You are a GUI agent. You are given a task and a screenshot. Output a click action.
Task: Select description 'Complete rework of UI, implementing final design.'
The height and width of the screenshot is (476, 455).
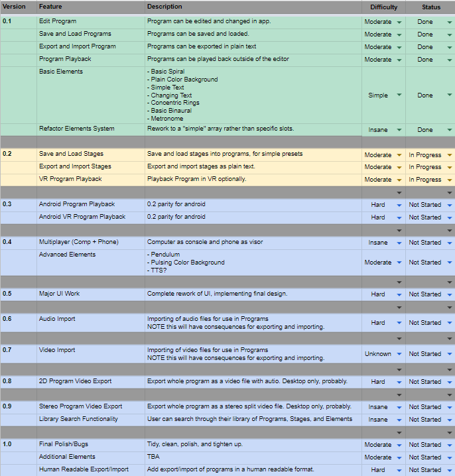pos(253,294)
